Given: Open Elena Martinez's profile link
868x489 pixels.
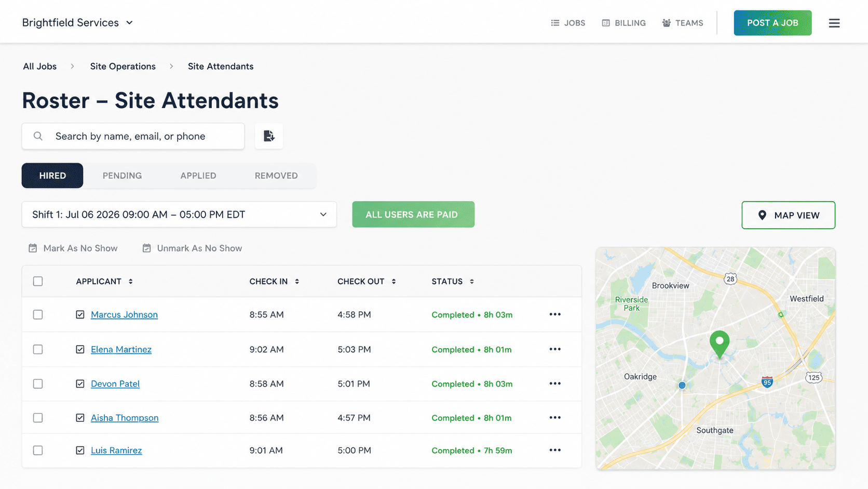Looking at the screenshot, I should (x=121, y=349).
